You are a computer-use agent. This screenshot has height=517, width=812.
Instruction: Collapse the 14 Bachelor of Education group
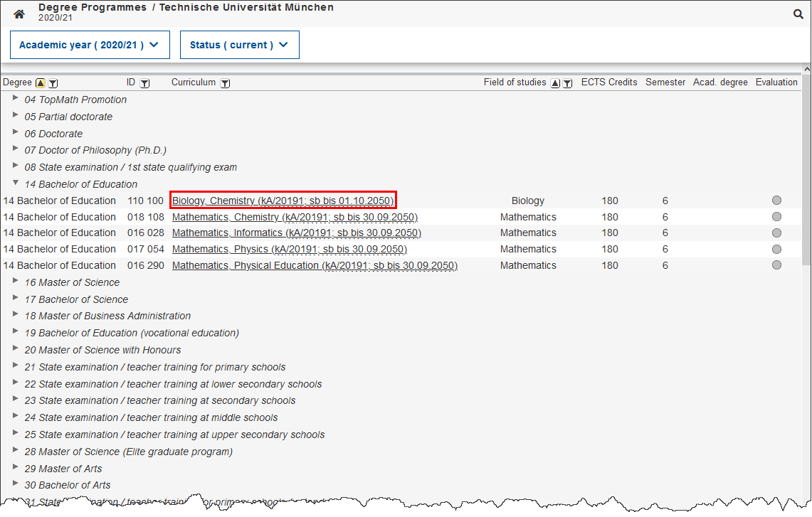pos(16,183)
